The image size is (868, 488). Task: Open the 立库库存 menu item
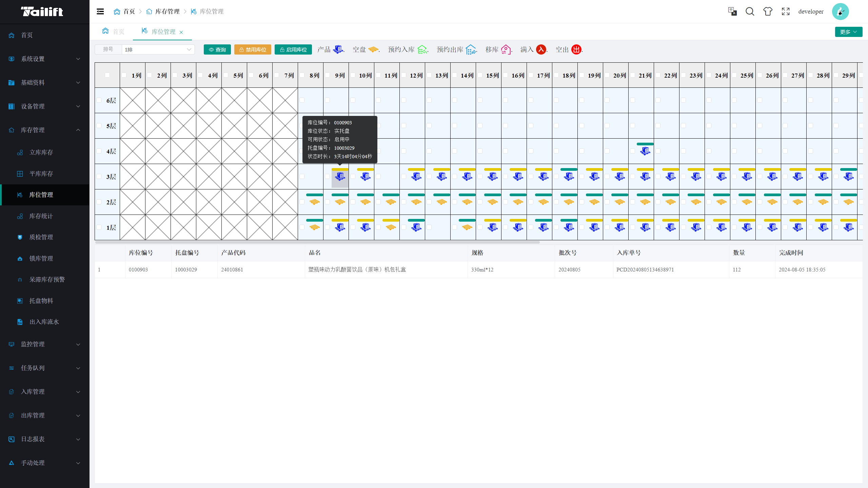pos(41,152)
